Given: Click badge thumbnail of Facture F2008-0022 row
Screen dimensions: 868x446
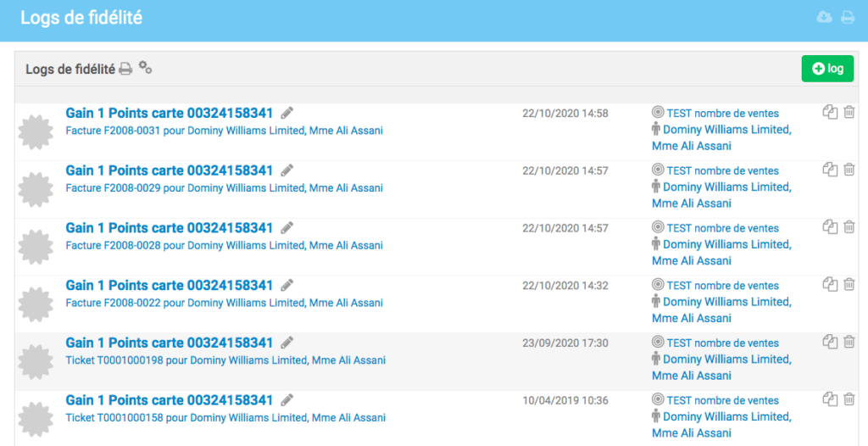Looking at the screenshot, I should [36, 304].
